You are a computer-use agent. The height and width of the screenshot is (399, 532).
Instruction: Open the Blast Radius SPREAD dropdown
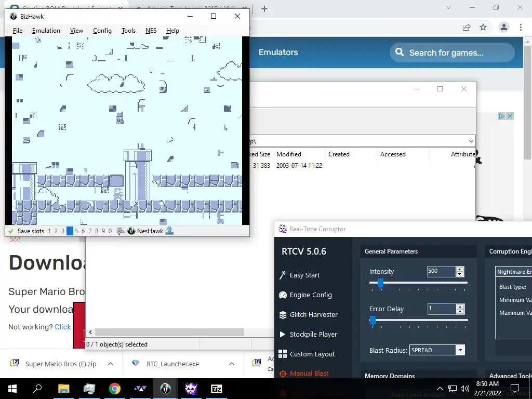(x=460, y=350)
